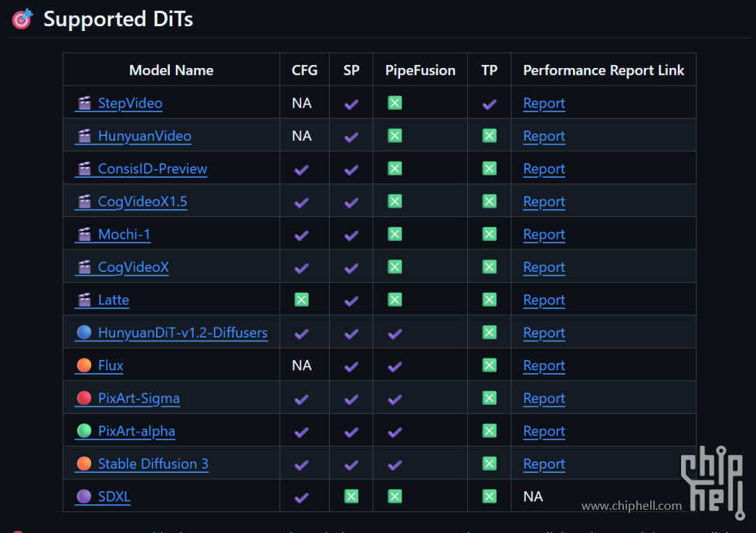Open the HunyuanVideo performance Report
The height and width of the screenshot is (533, 756).
click(x=544, y=136)
